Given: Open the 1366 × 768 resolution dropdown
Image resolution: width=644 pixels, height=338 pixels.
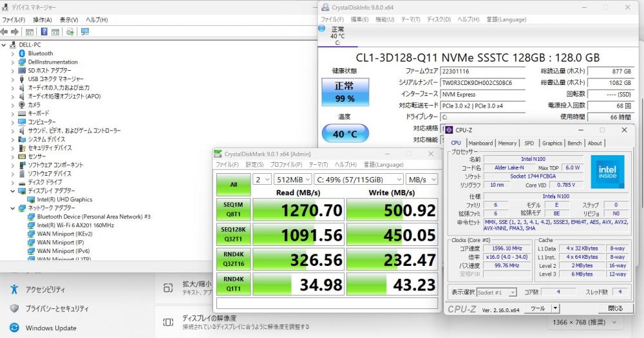Looking at the screenshot, I should coord(585,323).
